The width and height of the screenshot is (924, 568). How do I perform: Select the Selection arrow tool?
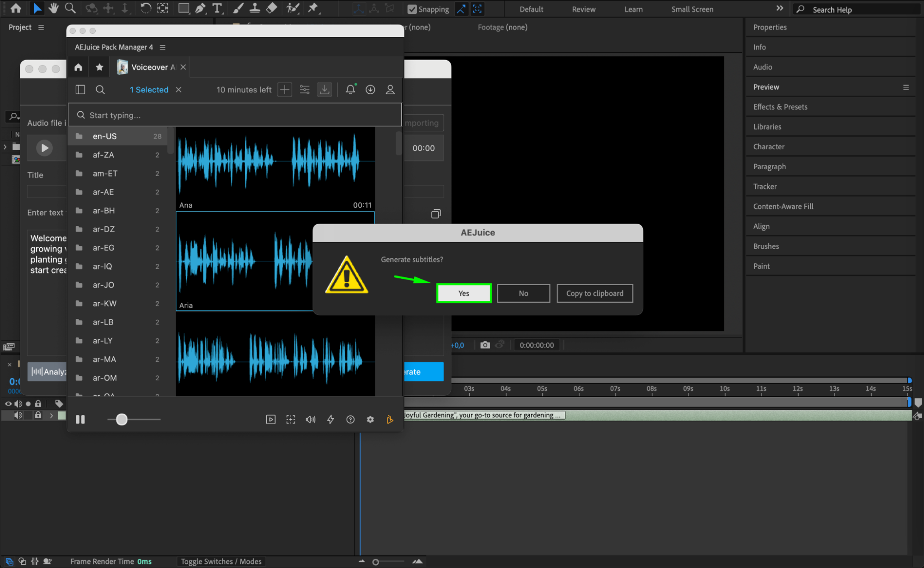click(37, 8)
